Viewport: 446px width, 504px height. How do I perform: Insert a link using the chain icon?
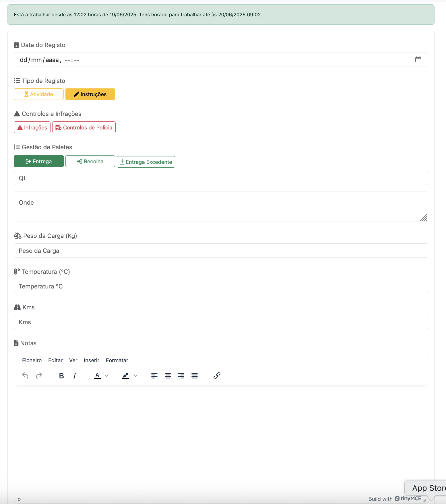[x=217, y=375]
